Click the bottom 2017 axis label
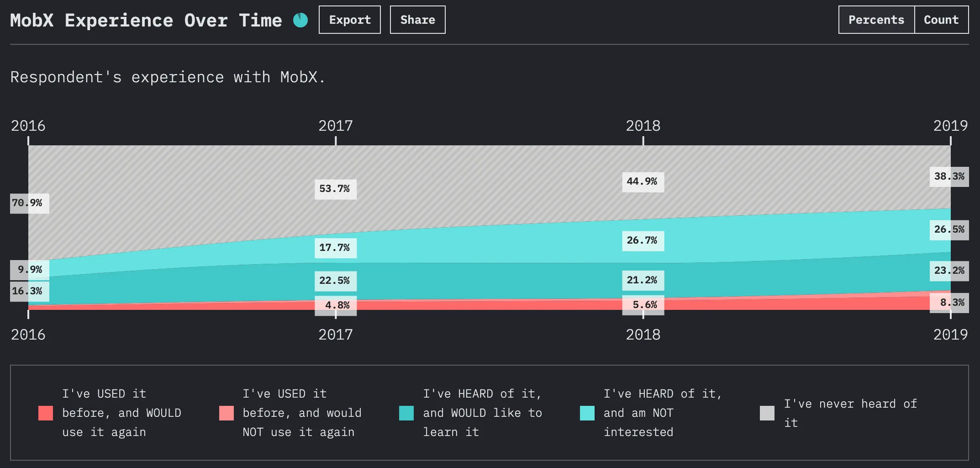The height and width of the screenshot is (468, 980). (336, 335)
